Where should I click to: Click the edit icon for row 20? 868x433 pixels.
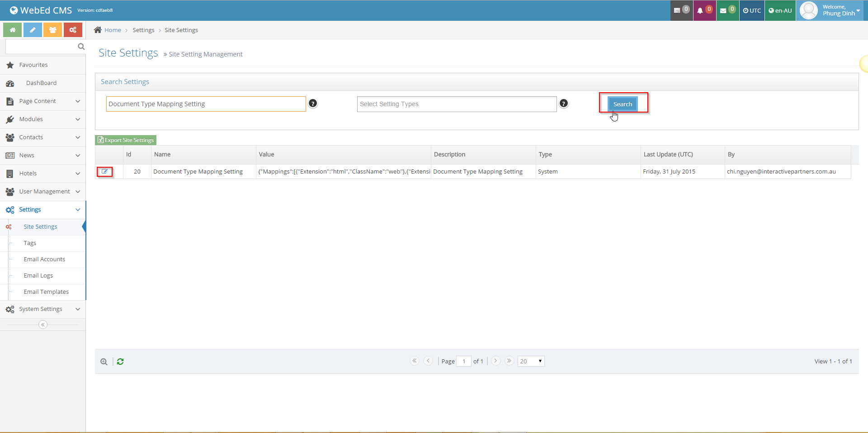coord(104,172)
